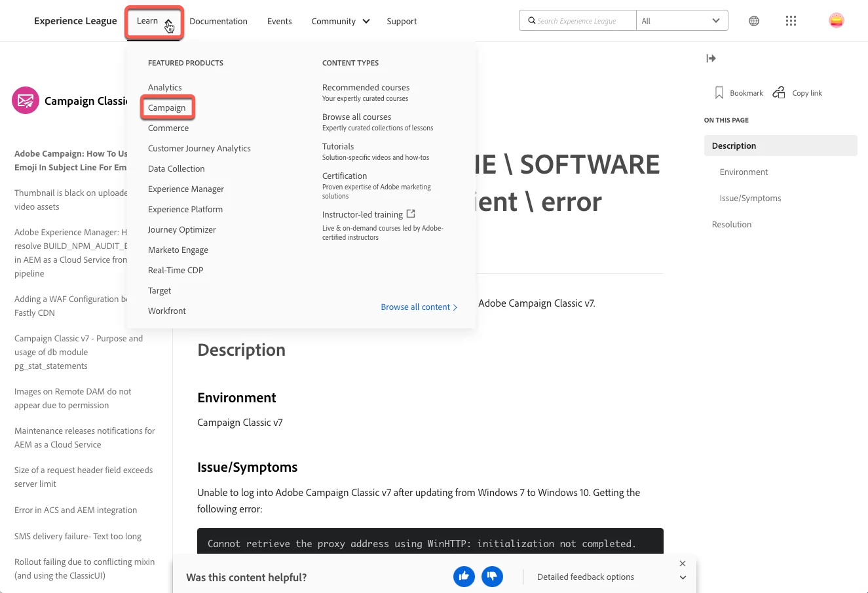Jump to Resolution in page outline
This screenshot has height=593, width=868.
pos(732,224)
